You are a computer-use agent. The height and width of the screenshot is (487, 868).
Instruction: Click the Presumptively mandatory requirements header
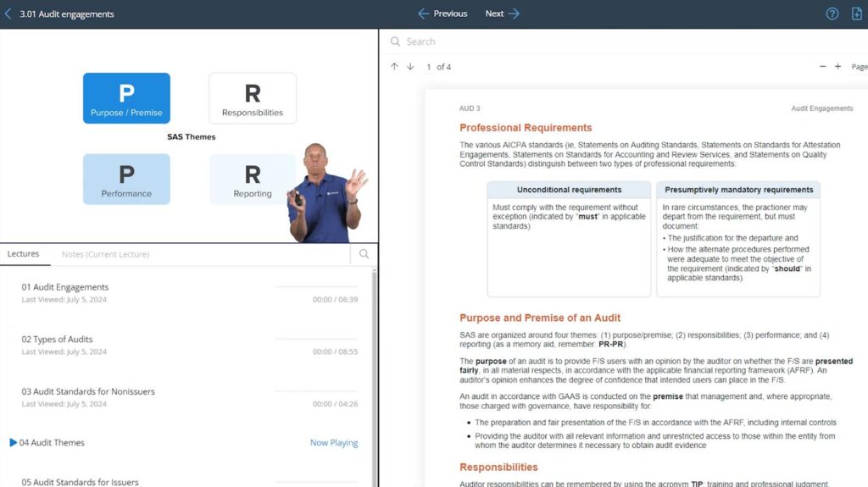[738, 190]
